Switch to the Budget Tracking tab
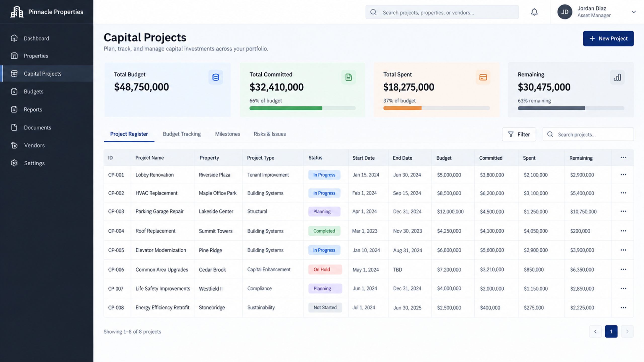Screen dimensions: 644x362 [x=182, y=134]
